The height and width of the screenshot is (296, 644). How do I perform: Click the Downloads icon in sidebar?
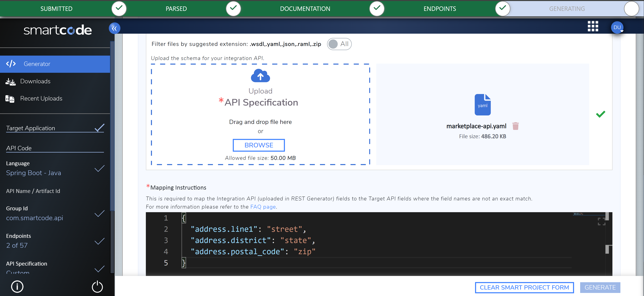(x=11, y=82)
